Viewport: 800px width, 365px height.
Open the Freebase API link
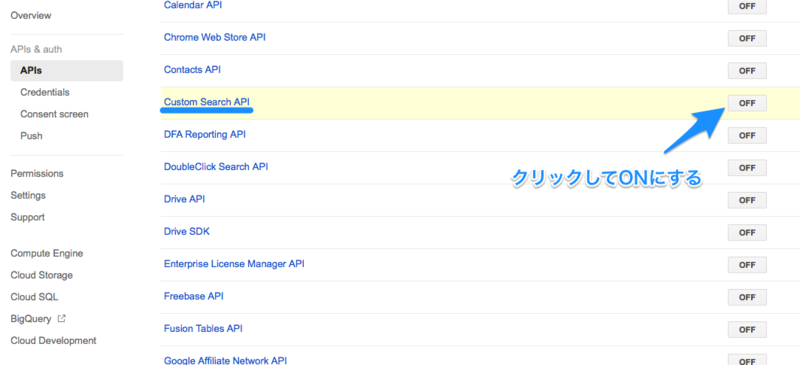coord(193,296)
